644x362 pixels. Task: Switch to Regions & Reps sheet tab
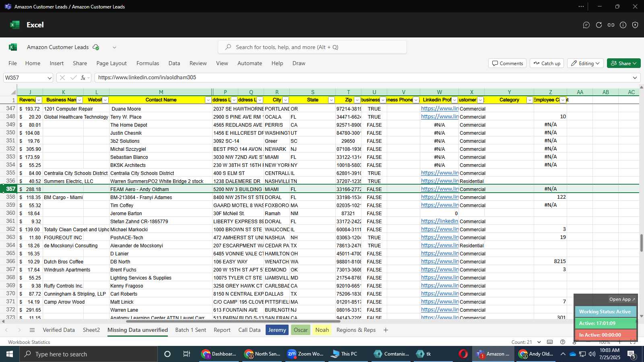pos(356,330)
